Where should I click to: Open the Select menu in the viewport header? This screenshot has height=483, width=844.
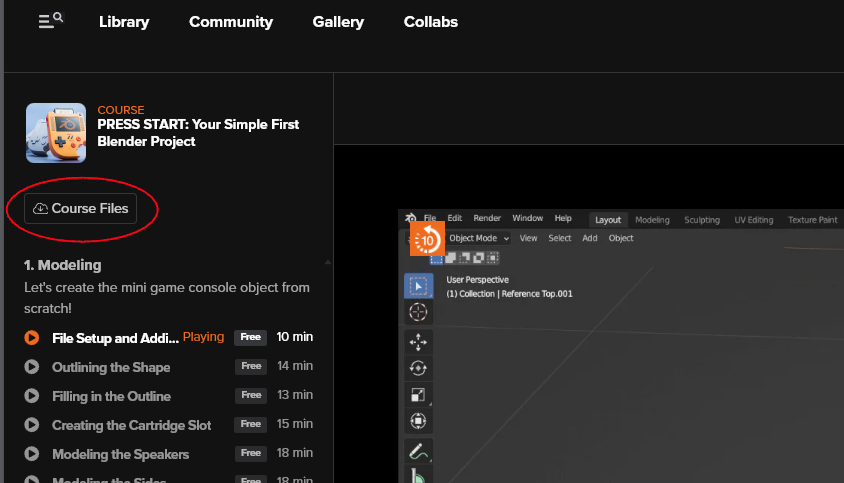tap(560, 238)
